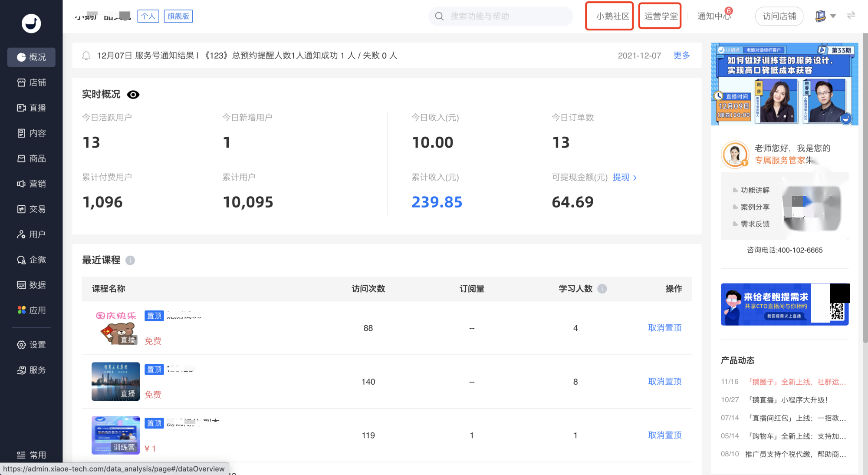Click the 置顶 badge on the 国庆快乐 course
This screenshot has height=475, width=868.
[x=154, y=316]
